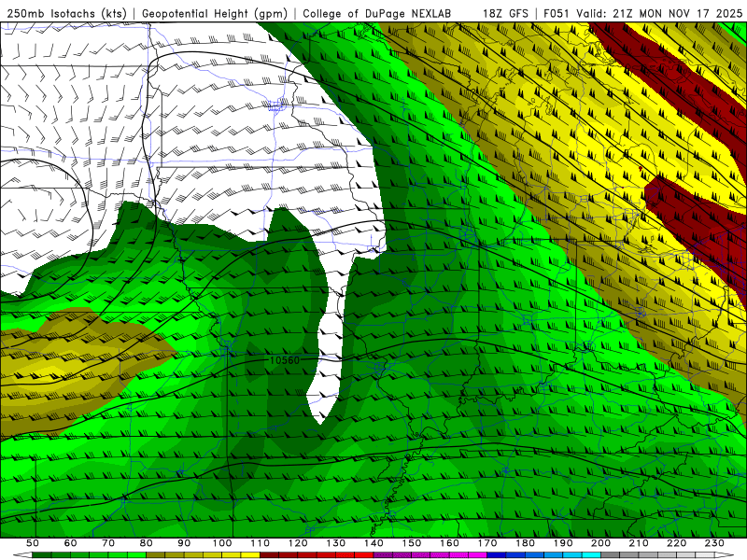The width and height of the screenshot is (747, 560).
Task: Select the dark gray swatch just right of 200
Action: (x=610, y=555)
